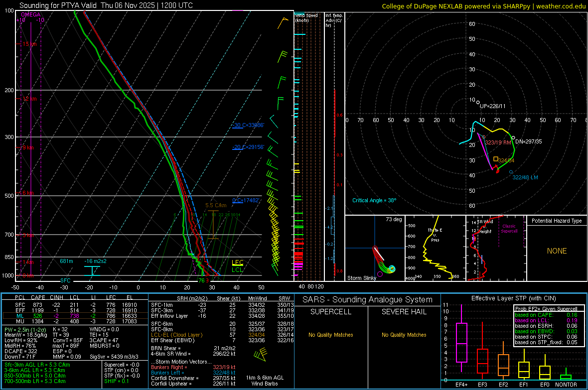Click the 'Classic Supercell' label
Image resolution: width=588 pixels, height=390 pixels.
pyautogui.click(x=509, y=229)
